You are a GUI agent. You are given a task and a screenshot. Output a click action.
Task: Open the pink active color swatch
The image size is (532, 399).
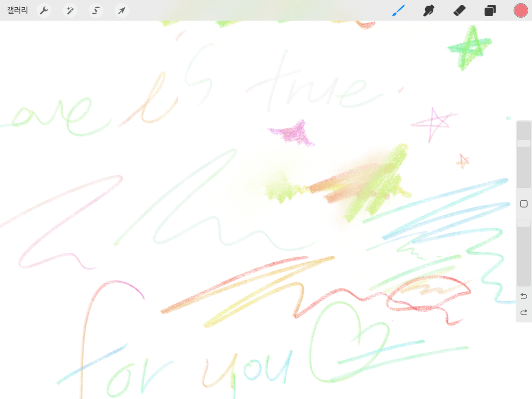tap(520, 10)
